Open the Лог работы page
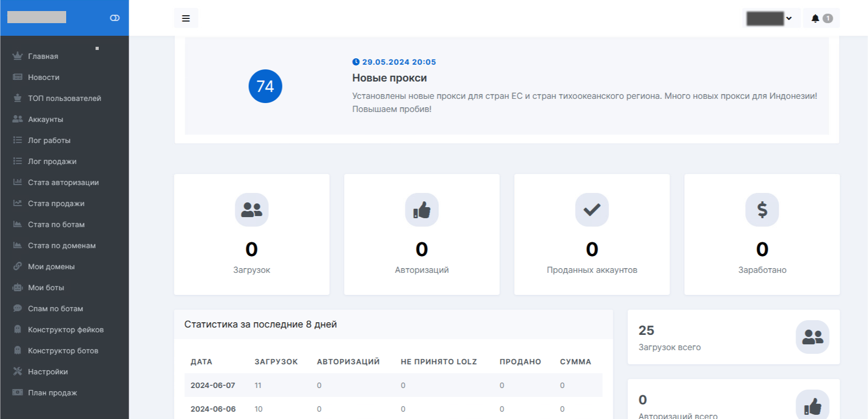 coord(49,140)
